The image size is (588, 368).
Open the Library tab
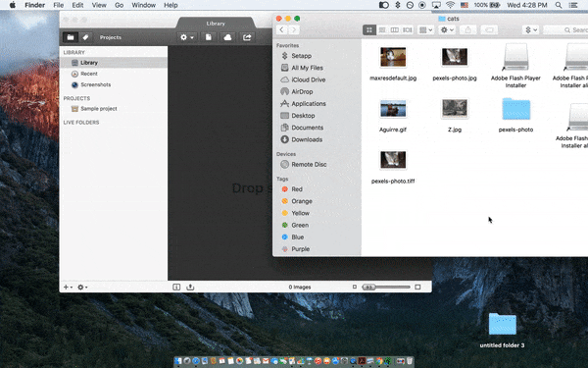[x=216, y=24]
